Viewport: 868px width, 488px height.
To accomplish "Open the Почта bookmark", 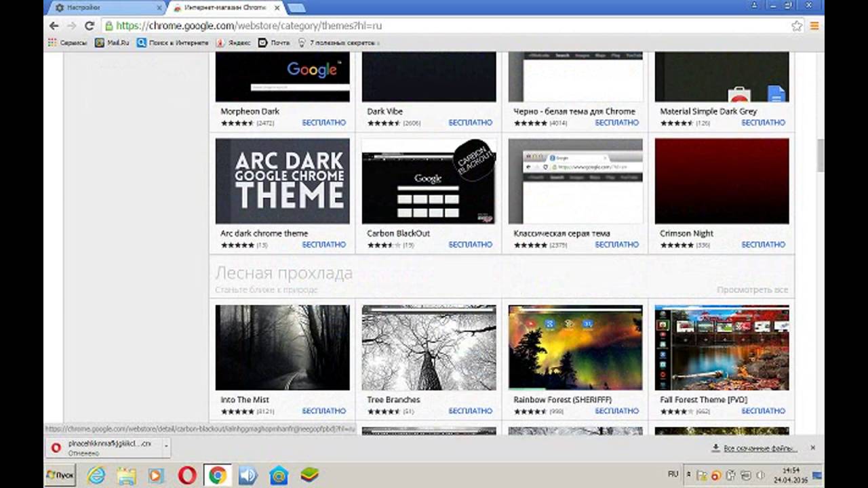I will (x=274, y=43).
